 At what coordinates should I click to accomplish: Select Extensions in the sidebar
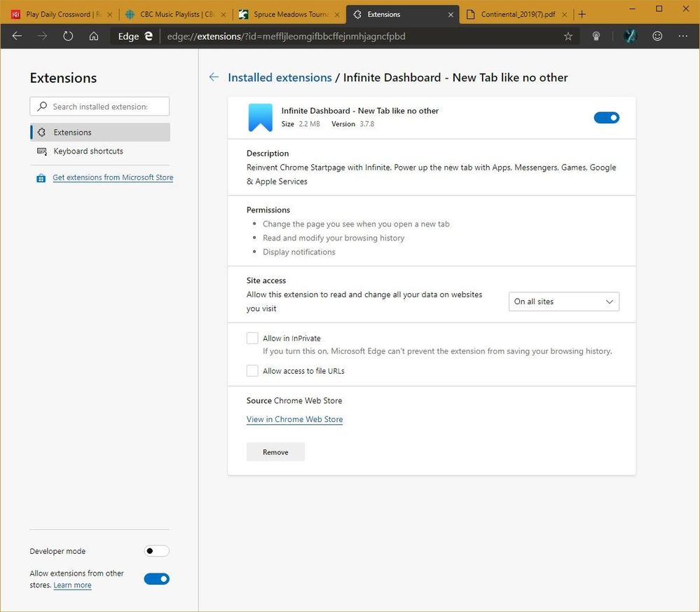pyautogui.click(x=100, y=132)
